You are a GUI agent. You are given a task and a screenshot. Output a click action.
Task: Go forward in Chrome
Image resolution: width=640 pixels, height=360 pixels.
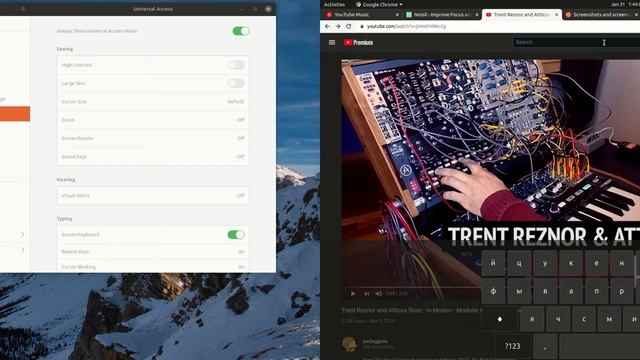coord(338,26)
